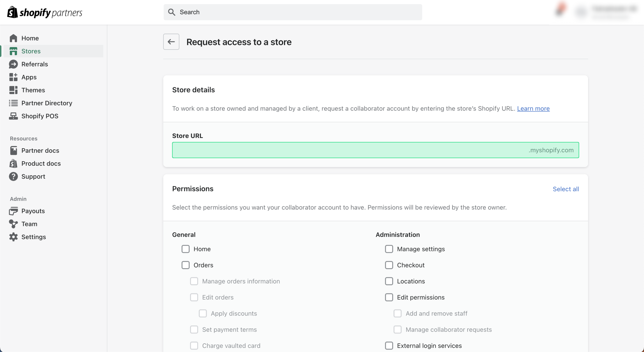
Task: Click the Partner Directory list icon
Action: [13, 103]
